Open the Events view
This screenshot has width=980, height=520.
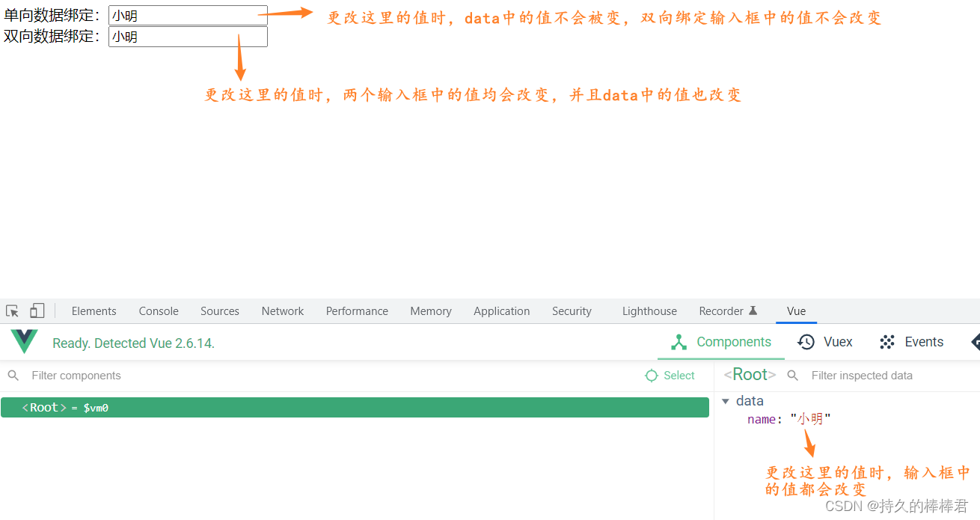coord(911,342)
